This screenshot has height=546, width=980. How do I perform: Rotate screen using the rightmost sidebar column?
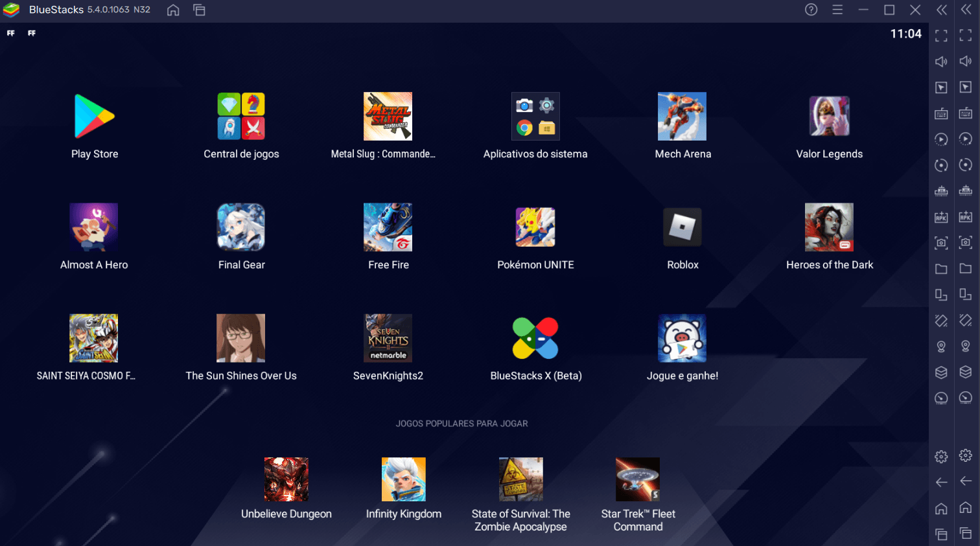click(966, 320)
